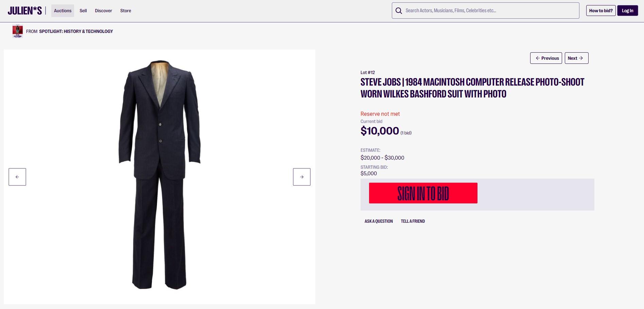This screenshot has height=309, width=644.
Task: Click the search actors and musicians field
Action: (485, 11)
